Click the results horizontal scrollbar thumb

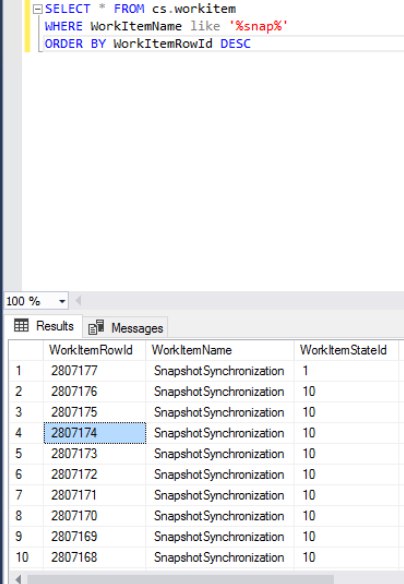tap(181, 579)
